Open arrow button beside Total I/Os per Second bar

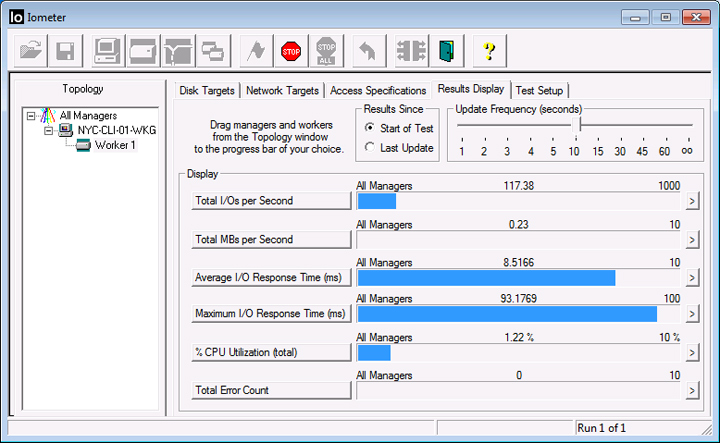pos(691,201)
